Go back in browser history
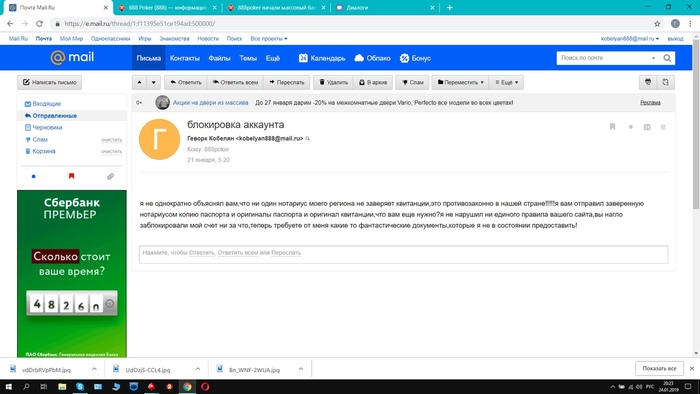700x394 pixels. click(x=10, y=24)
